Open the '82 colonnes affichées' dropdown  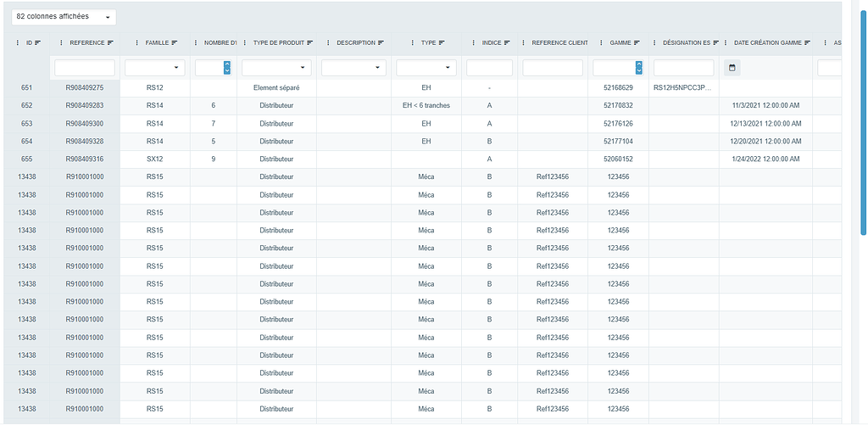click(64, 17)
